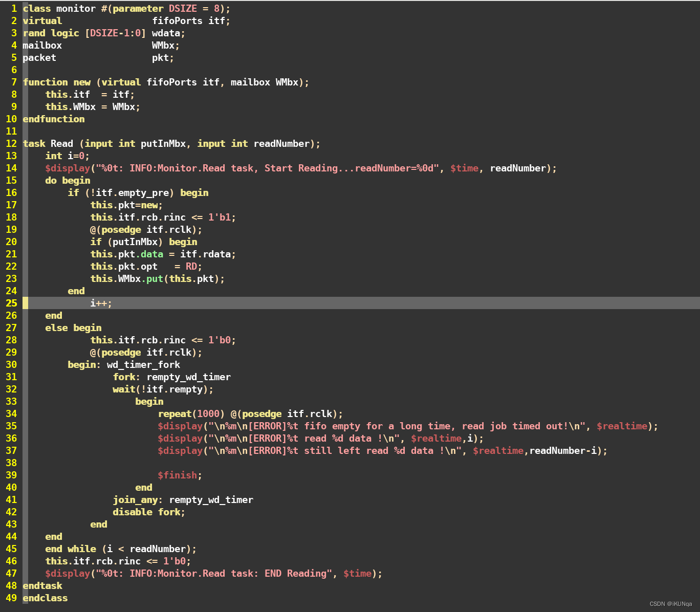The width and height of the screenshot is (700, 612).
Task: Click 'else begin' on line 27
Action: click(x=73, y=328)
